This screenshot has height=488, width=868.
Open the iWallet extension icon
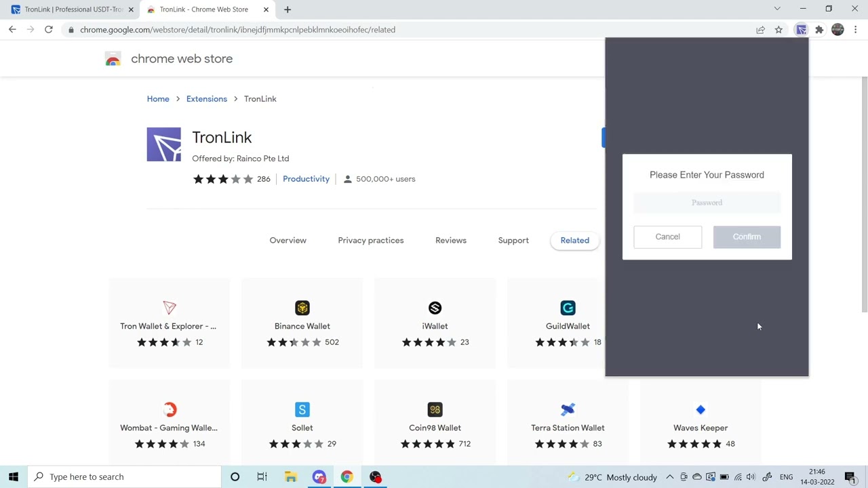click(435, 308)
